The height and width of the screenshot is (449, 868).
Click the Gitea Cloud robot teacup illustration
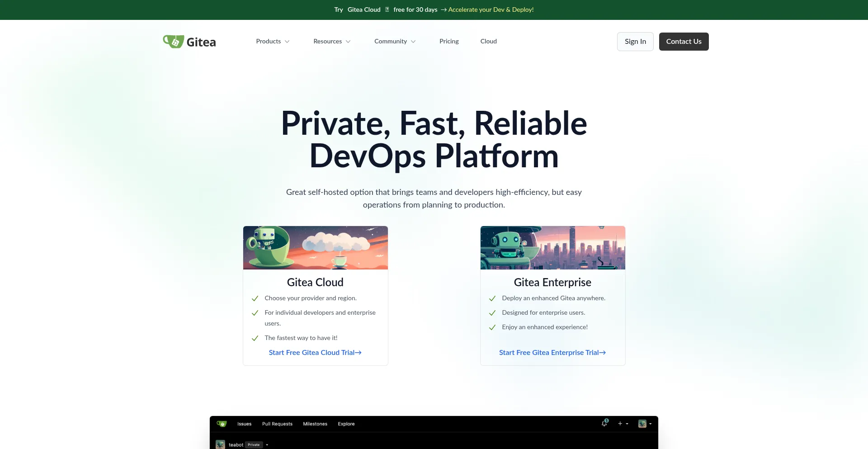315,248
